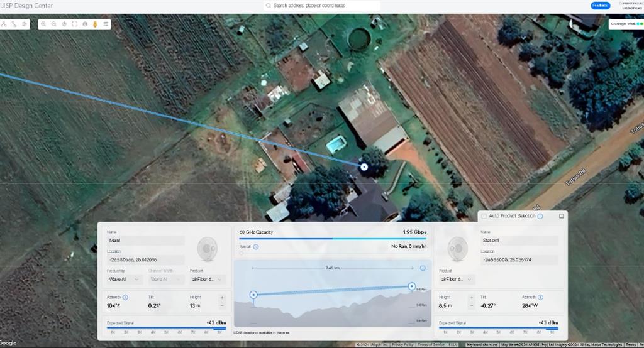Enable the Auto Product Selection checkbox
This screenshot has width=644, height=348.
pyautogui.click(x=484, y=216)
